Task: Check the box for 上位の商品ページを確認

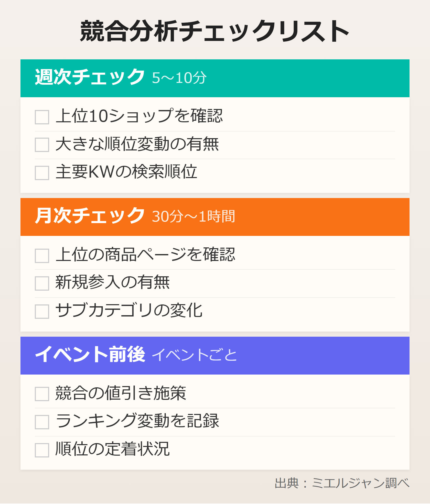Action: 42,256
